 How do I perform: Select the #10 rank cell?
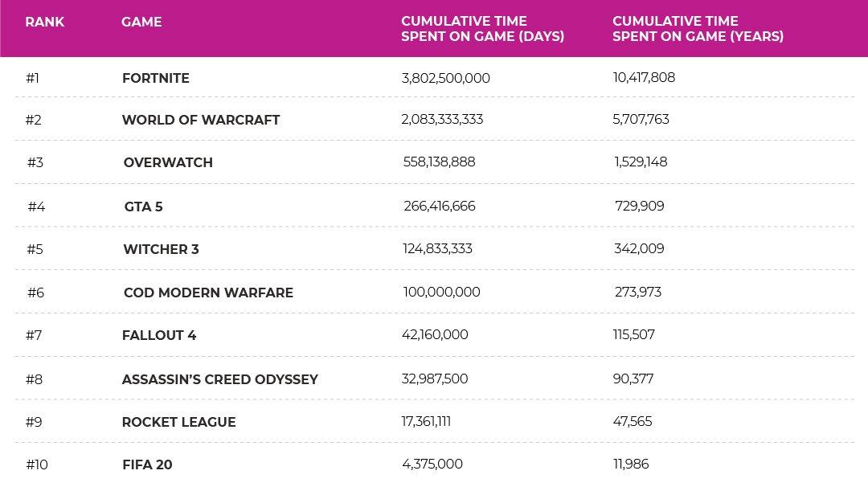[37, 464]
